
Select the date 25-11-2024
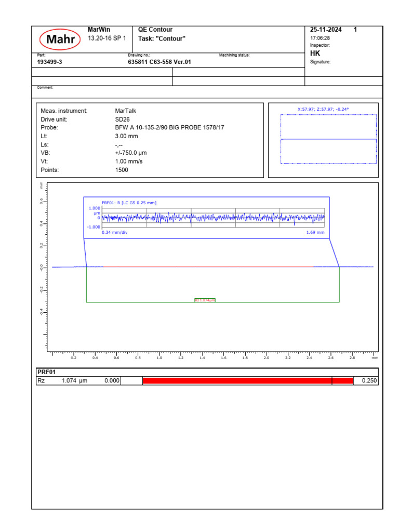(326, 30)
